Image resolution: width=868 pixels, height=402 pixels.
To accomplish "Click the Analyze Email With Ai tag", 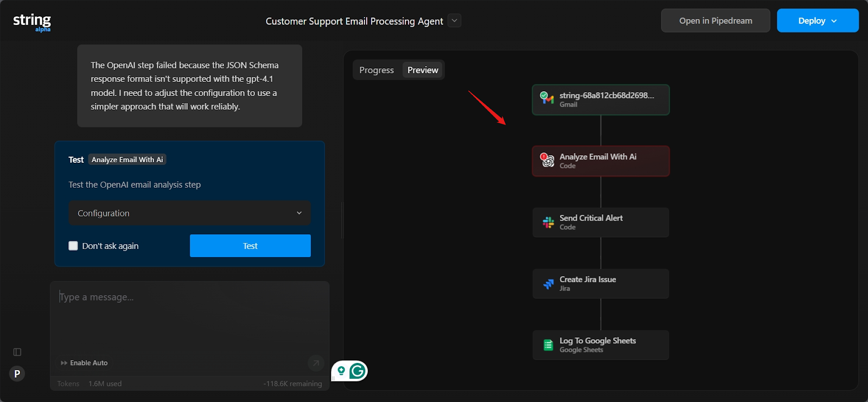I will click(127, 159).
